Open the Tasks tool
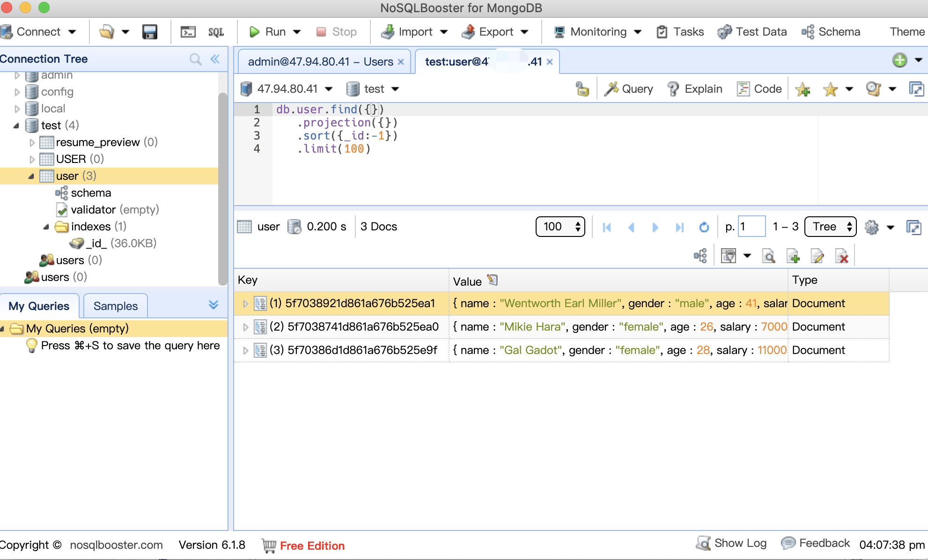 (x=680, y=32)
